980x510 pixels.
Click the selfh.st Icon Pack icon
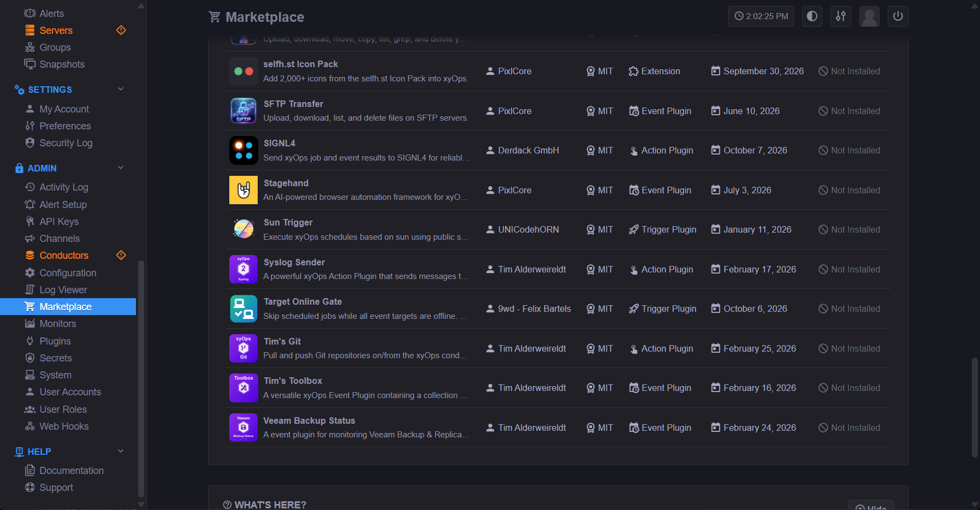[243, 71]
